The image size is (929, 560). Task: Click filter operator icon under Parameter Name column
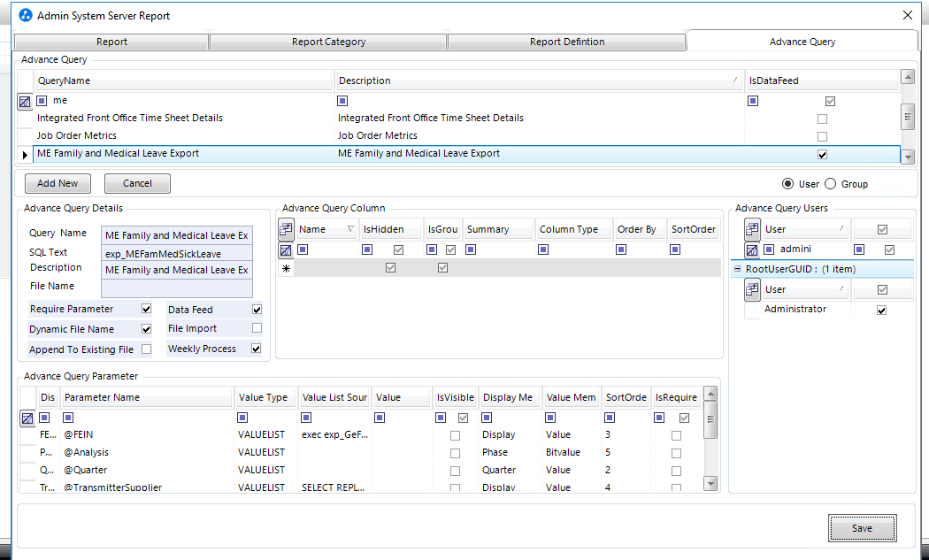tap(69, 418)
